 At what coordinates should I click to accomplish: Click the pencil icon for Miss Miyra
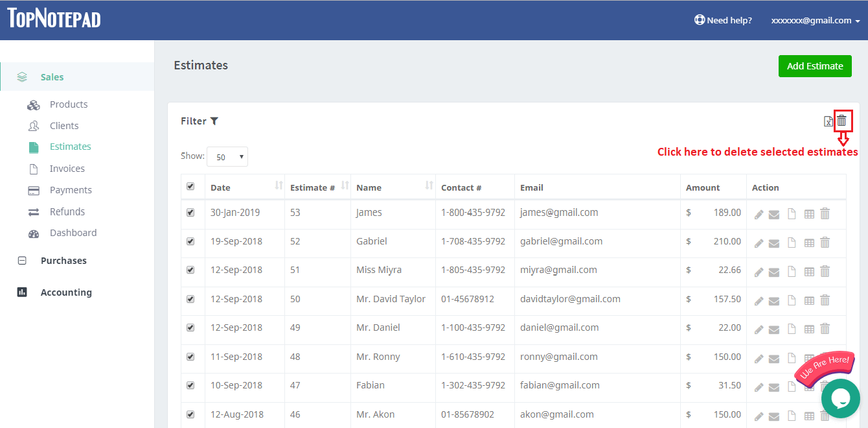[759, 272]
